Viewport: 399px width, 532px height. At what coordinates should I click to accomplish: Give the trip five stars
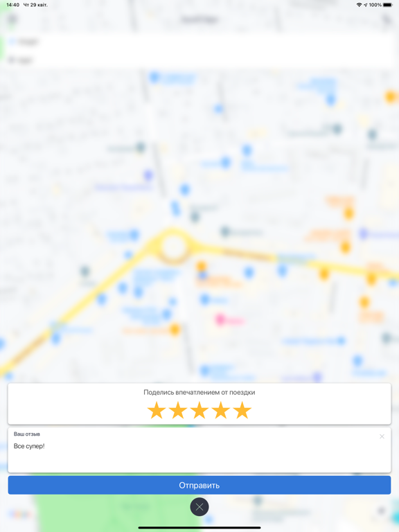242,410
